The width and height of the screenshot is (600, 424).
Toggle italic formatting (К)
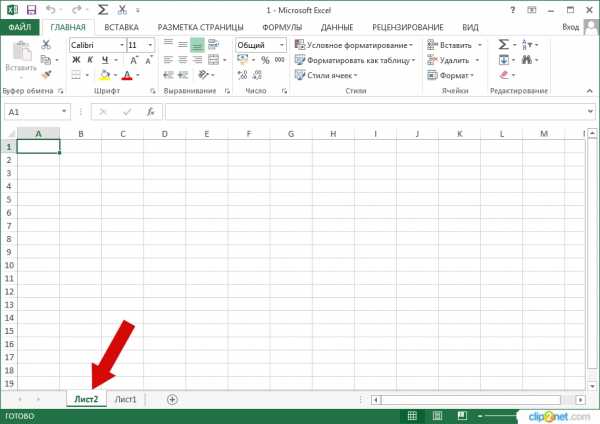tap(90, 60)
